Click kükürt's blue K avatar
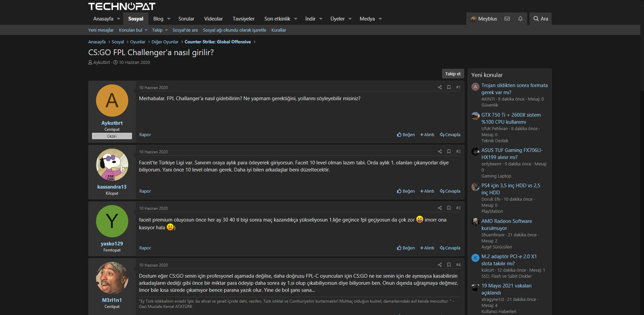644x315 pixels. [x=475, y=258]
